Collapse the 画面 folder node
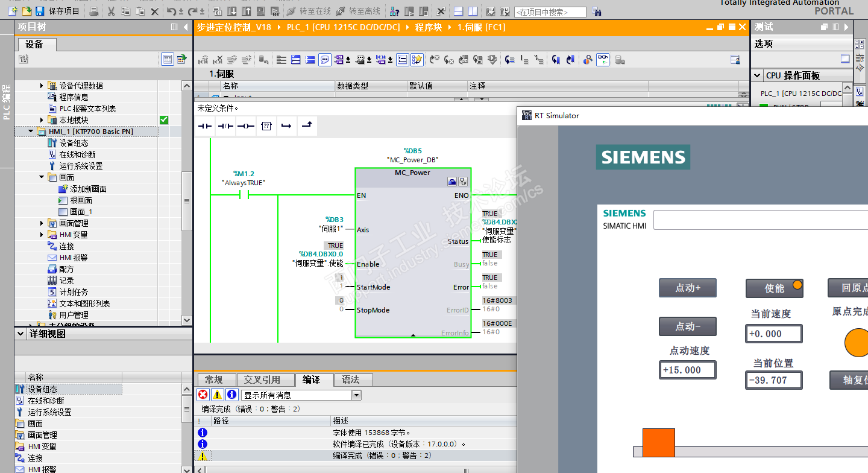Screen dimensions: 868x473 click(x=42, y=177)
